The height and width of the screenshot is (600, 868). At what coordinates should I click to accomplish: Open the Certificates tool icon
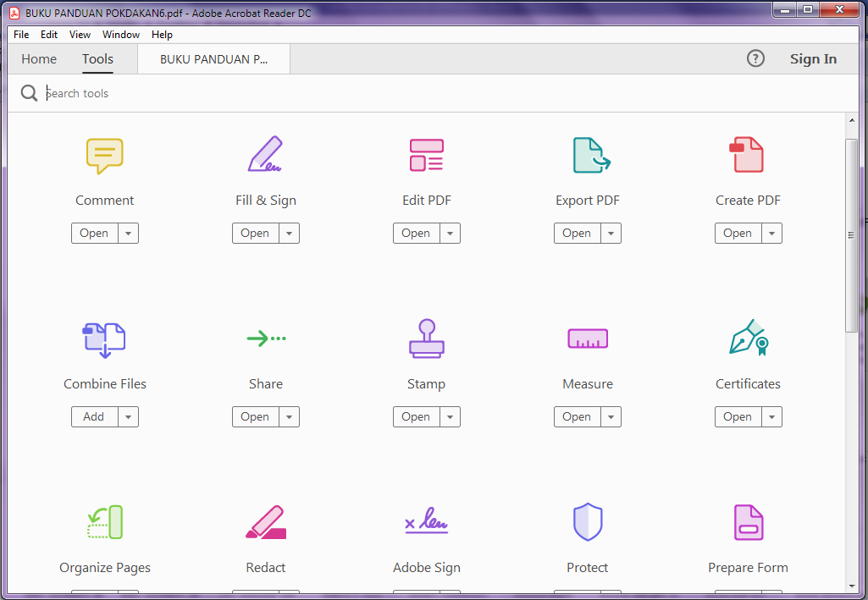[748, 339]
